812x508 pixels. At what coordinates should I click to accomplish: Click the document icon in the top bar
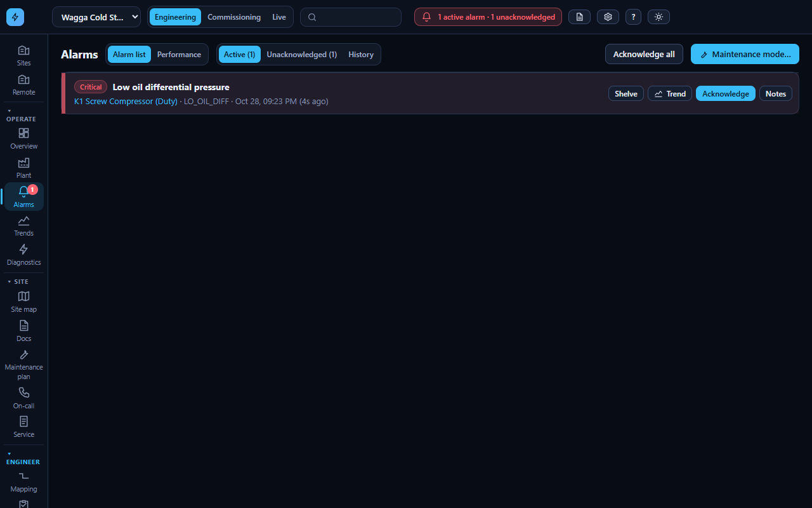coord(579,17)
